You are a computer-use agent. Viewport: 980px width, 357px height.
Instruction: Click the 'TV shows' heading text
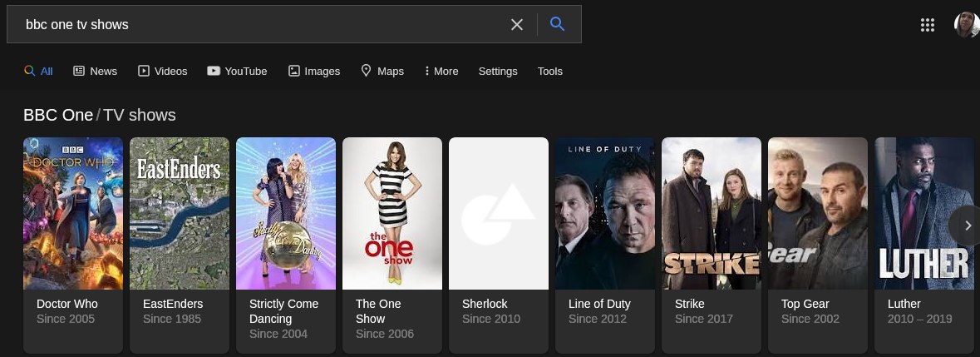140,115
